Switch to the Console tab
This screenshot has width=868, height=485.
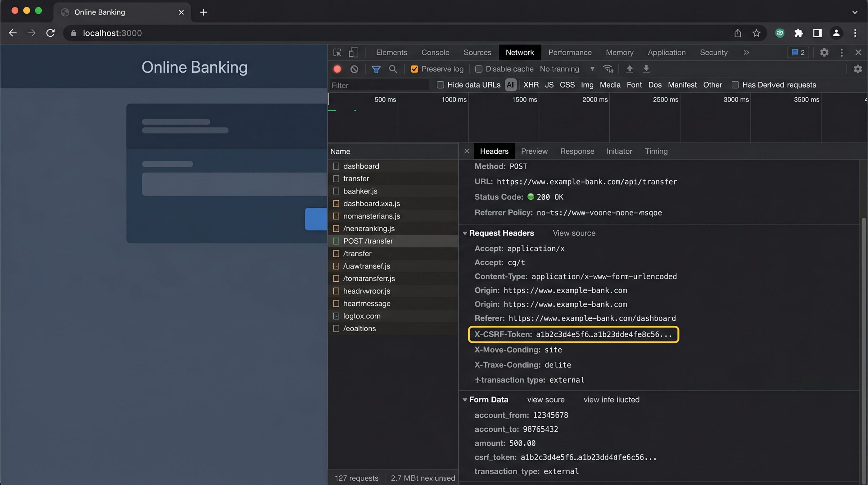(x=435, y=52)
